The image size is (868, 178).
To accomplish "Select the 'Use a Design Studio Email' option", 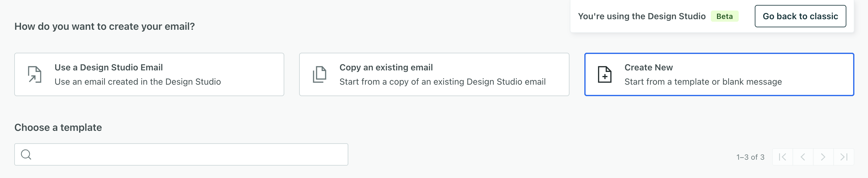I will tap(109, 67).
